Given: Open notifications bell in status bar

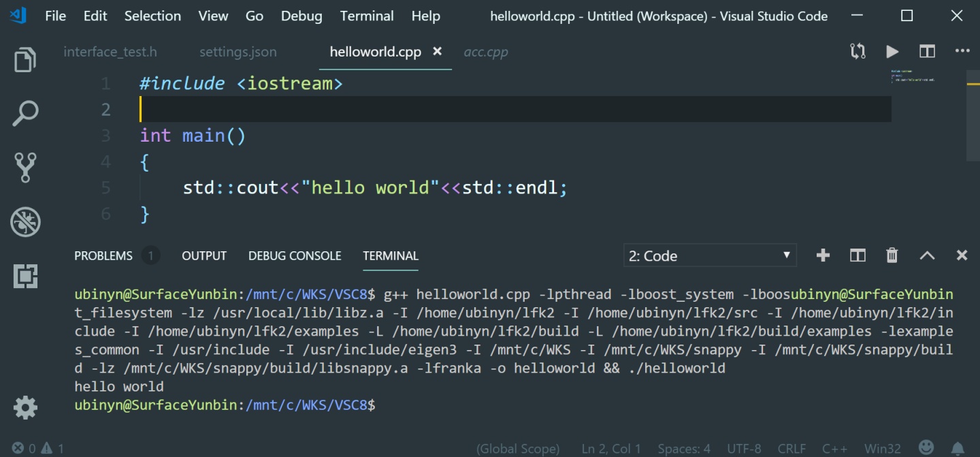Looking at the screenshot, I should (958, 448).
